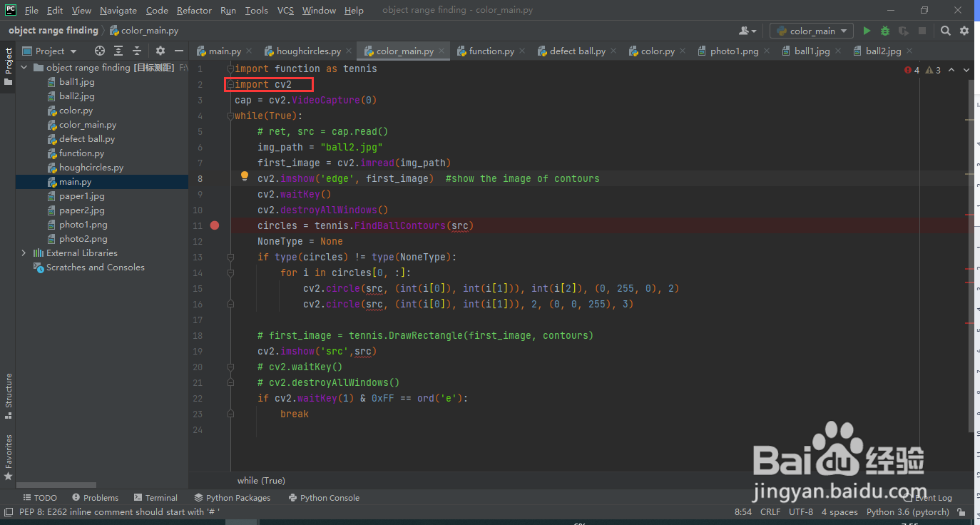Screen dimensions: 980x525
Task: Toggle Project side tool window button
Action: (9, 66)
